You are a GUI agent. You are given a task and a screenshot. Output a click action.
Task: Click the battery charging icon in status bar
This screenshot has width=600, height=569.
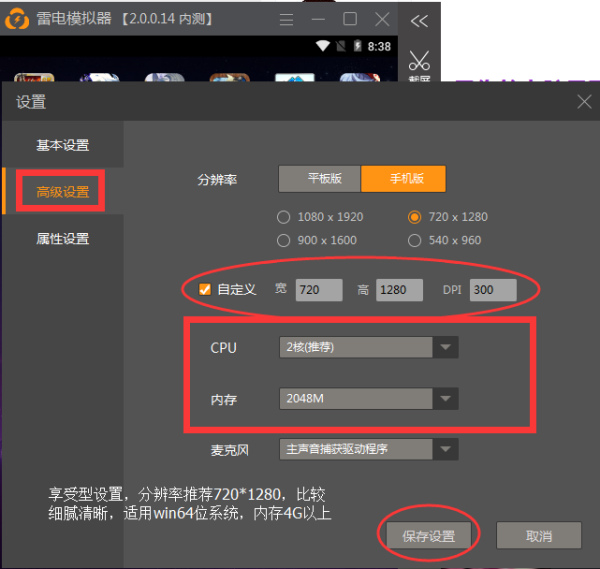(357, 46)
